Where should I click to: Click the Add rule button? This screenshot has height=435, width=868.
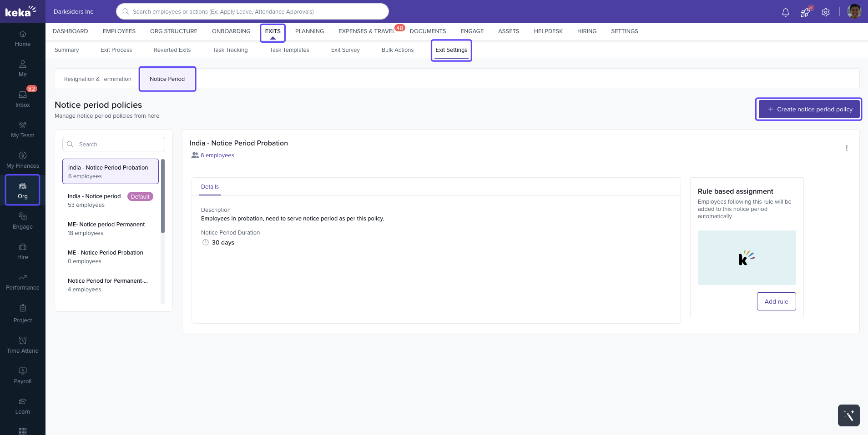point(776,301)
